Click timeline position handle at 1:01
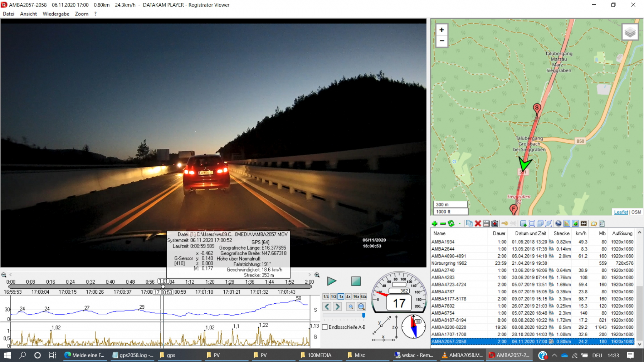The height and width of the screenshot is (362, 644). 163,287
